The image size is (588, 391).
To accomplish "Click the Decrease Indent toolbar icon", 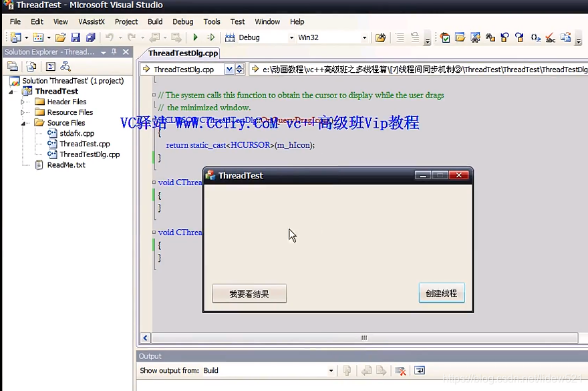I will tap(400, 37).
